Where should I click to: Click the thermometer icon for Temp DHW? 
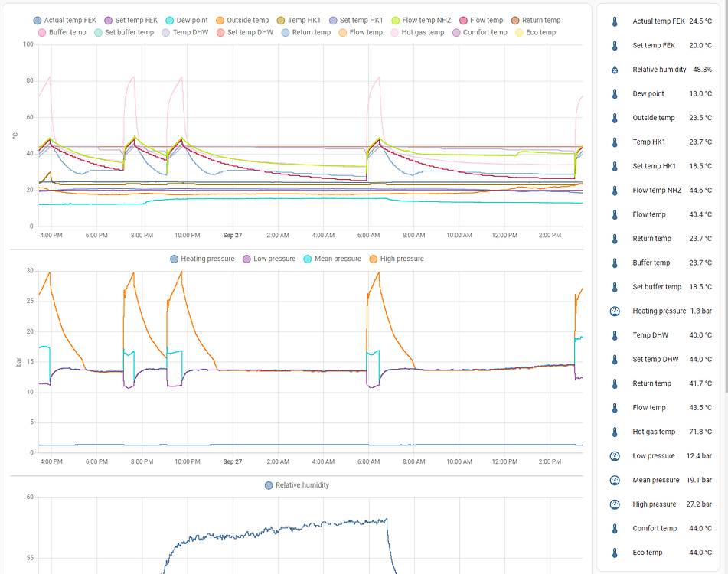pos(614,334)
